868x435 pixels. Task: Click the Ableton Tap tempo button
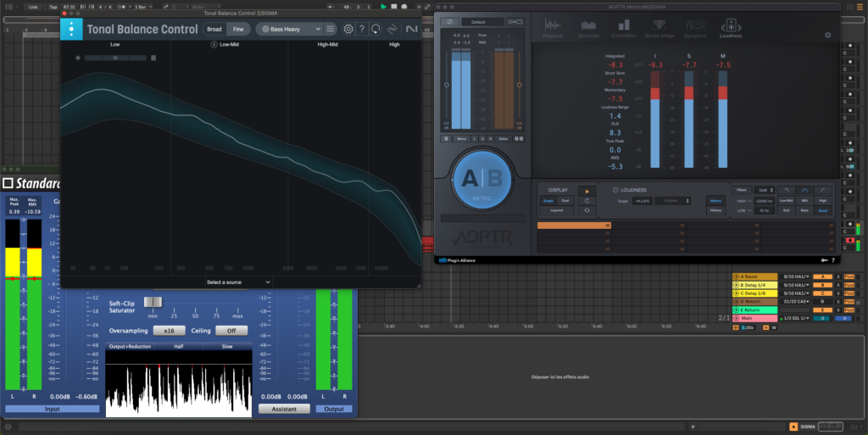click(x=53, y=7)
